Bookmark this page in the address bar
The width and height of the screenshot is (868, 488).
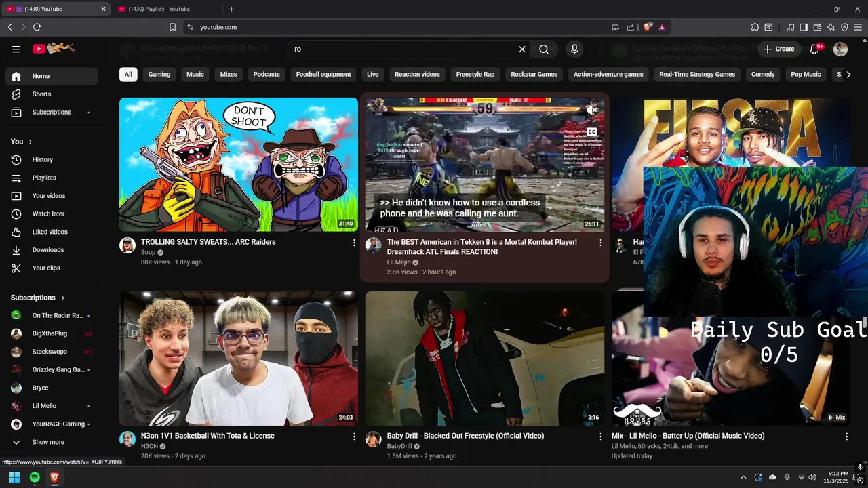click(172, 27)
